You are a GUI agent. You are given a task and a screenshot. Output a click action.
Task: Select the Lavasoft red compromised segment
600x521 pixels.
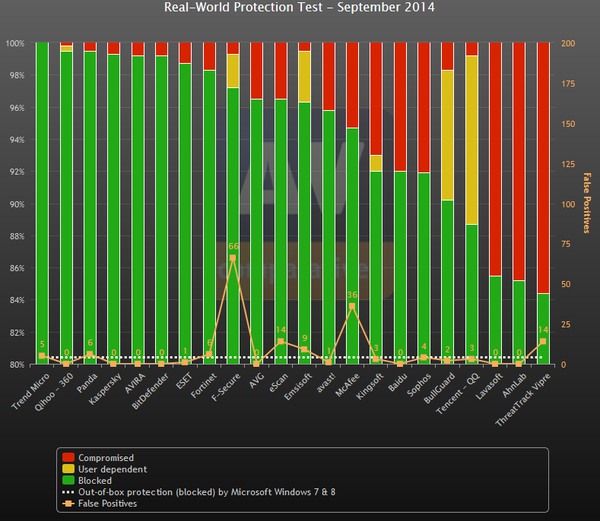tap(495, 159)
